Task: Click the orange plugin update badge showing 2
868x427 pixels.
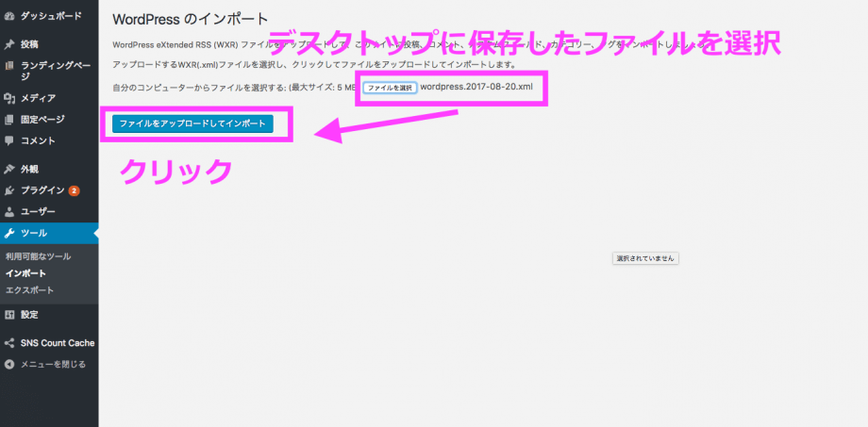Action: pos(74,190)
